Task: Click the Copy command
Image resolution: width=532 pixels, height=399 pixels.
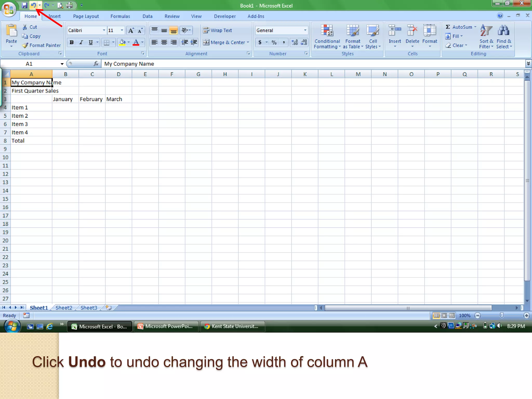Action: click(31, 36)
